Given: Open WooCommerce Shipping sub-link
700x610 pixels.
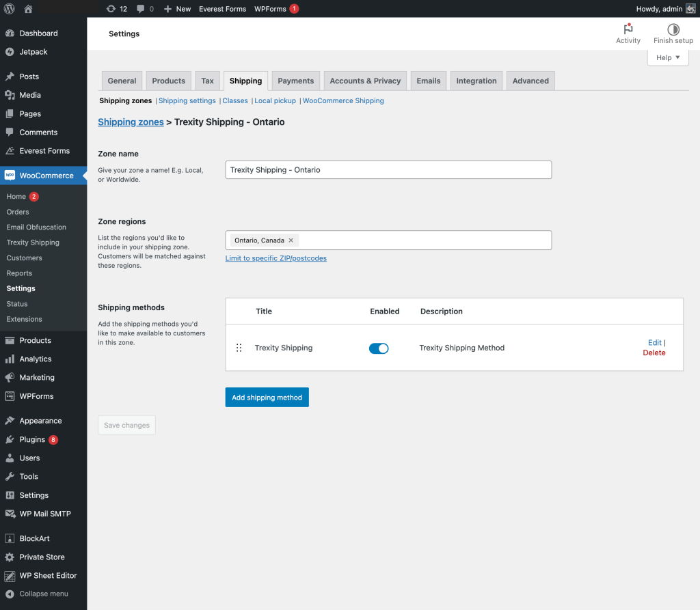Looking at the screenshot, I should (343, 101).
